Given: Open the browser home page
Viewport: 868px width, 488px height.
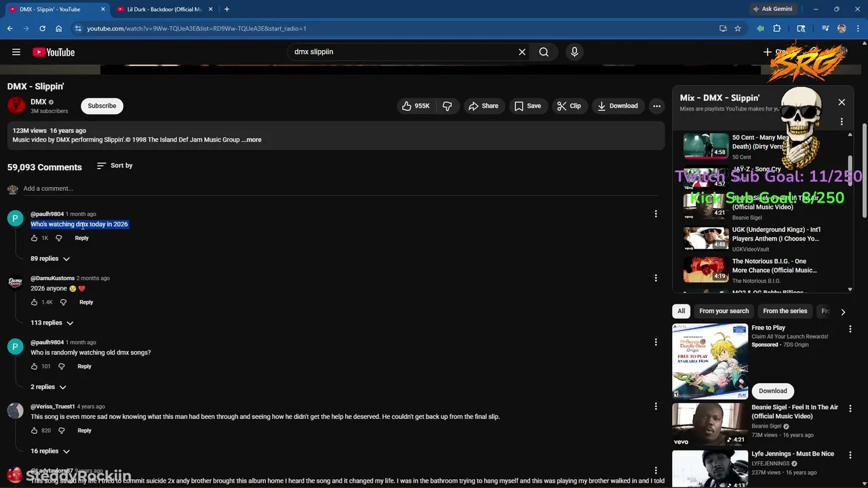Looking at the screenshot, I should tap(59, 28).
